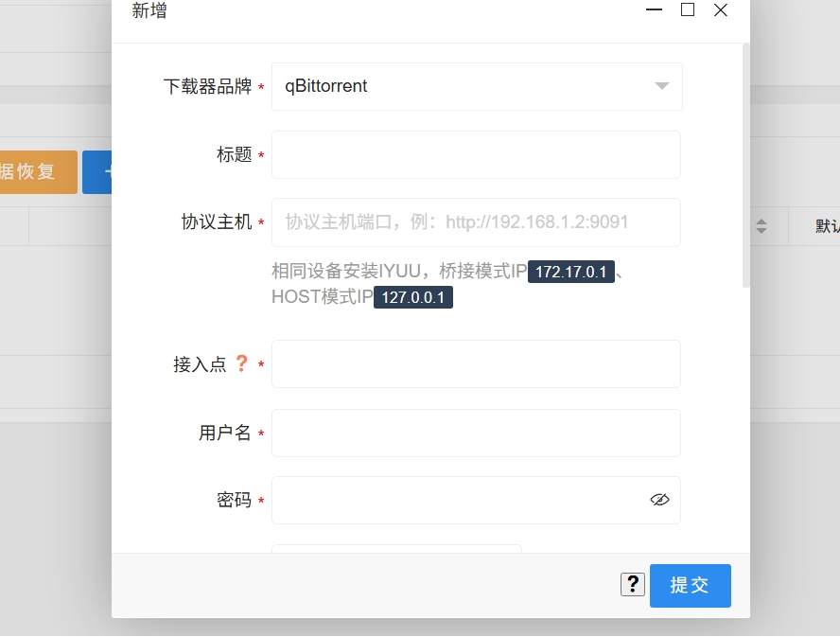Open the 下载器品牌 qBittorrent dropdown
The image size is (840, 637).
(477, 86)
